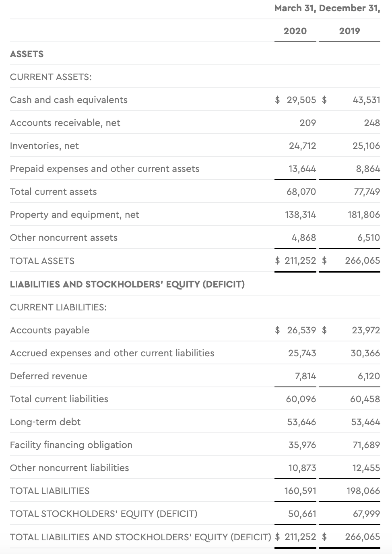392x554 pixels.
Task: Click the Facility financing obligation label
Action: (71, 445)
